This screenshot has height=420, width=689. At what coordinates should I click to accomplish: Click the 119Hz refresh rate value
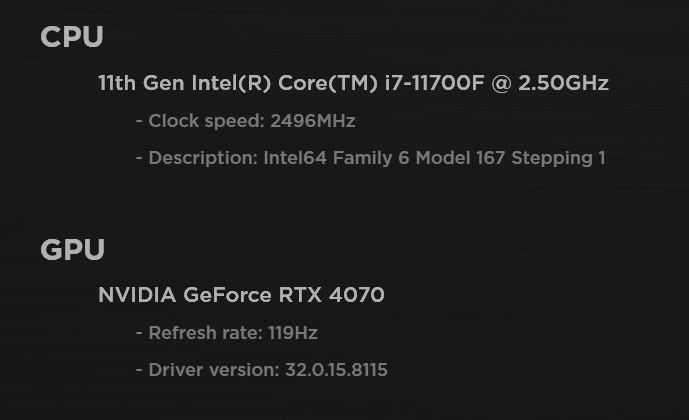pyautogui.click(x=293, y=333)
